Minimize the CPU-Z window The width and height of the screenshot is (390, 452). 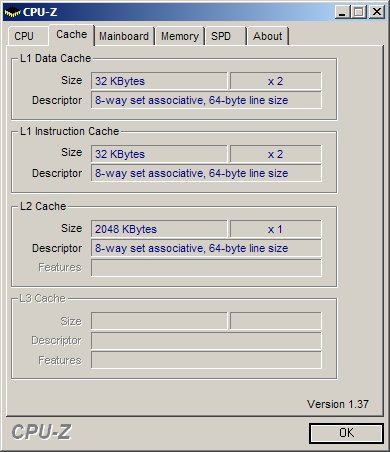[x=342, y=12]
